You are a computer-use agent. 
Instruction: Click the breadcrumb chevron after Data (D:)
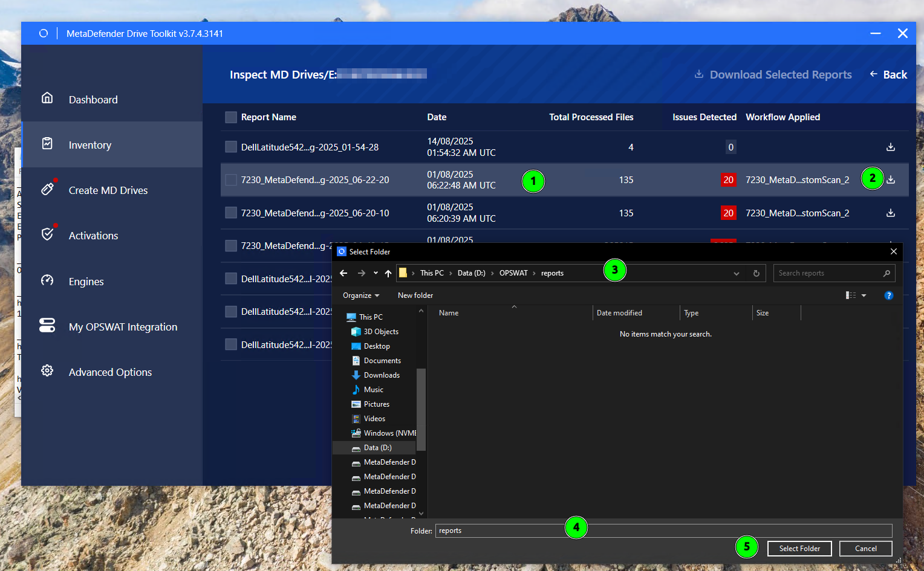coord(492,273)
